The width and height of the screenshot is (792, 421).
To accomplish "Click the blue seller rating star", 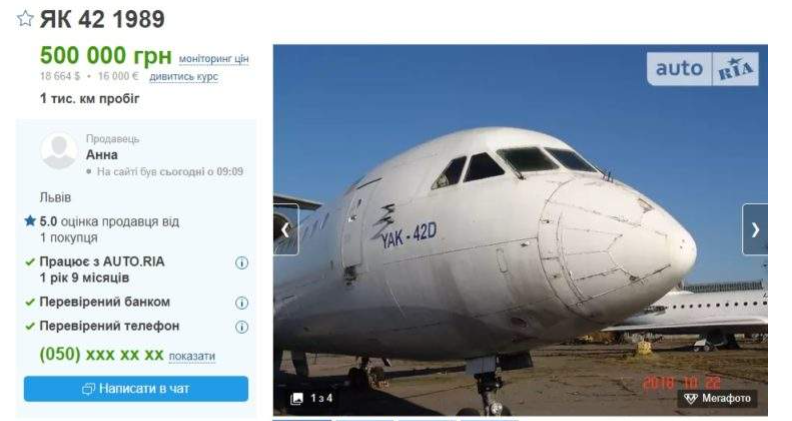I will click(30, 221).
